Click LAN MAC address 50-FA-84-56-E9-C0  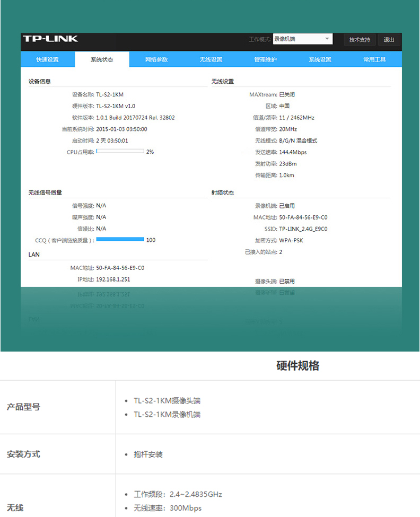click(120, 268)
